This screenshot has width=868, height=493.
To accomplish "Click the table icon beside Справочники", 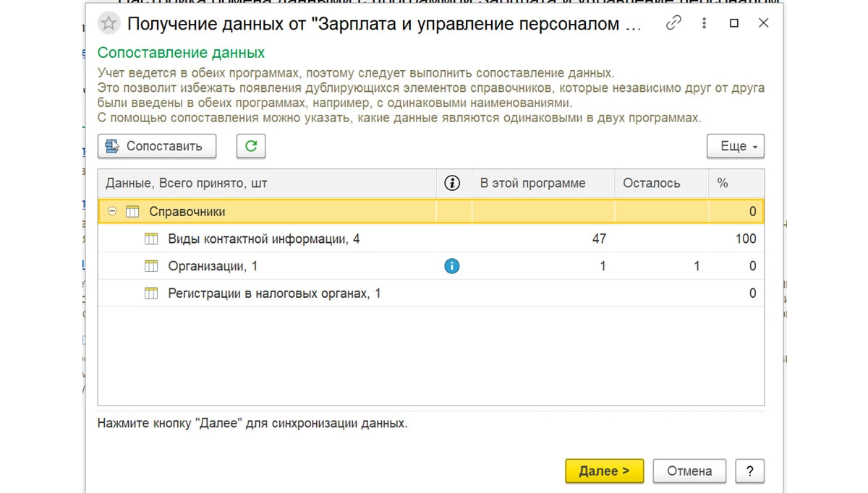I will [132, 212].
